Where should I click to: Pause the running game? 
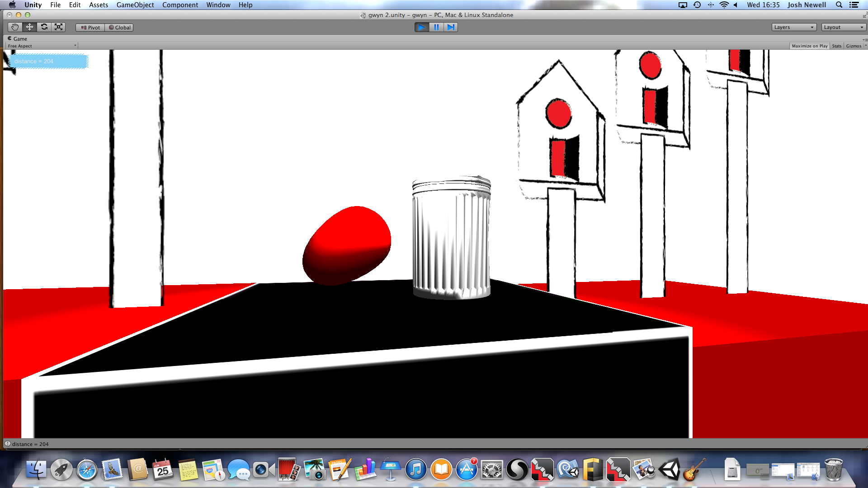(436, 27)
